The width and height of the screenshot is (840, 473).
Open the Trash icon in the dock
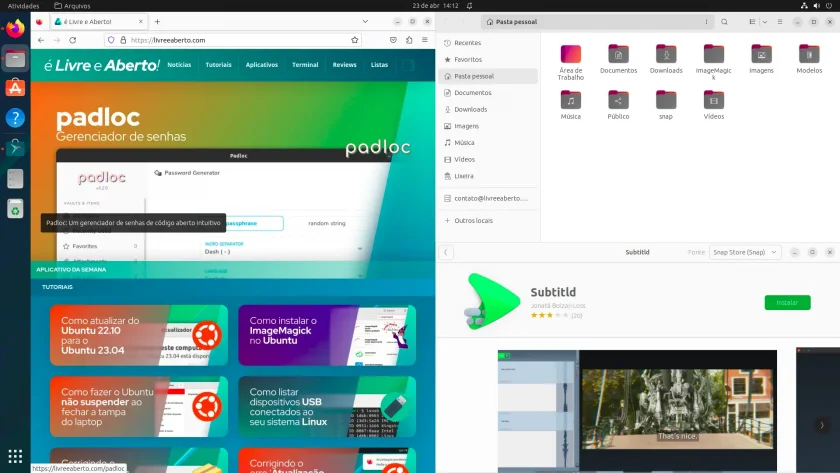[15, 209]
